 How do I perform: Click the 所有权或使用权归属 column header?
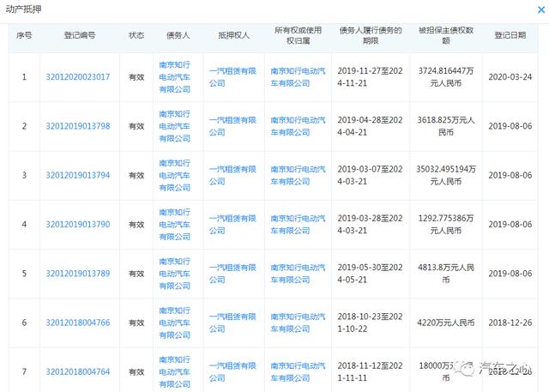pos(298,35)
